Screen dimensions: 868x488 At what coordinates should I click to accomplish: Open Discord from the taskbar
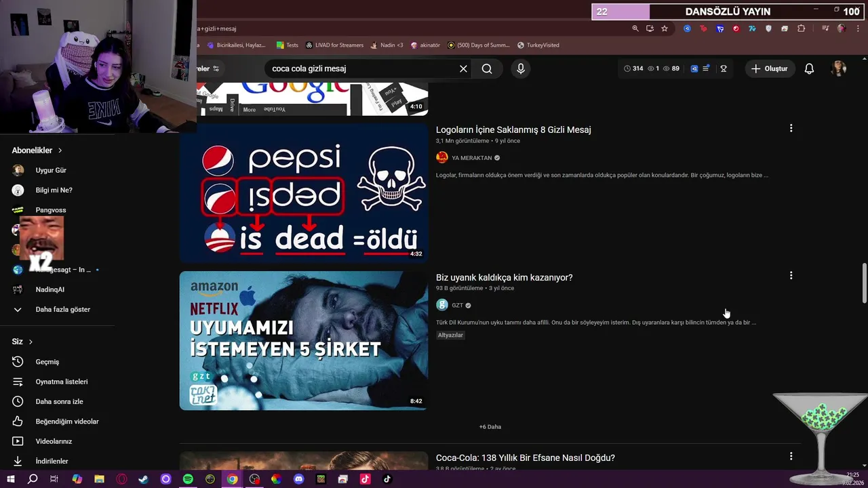coord(298,479)
